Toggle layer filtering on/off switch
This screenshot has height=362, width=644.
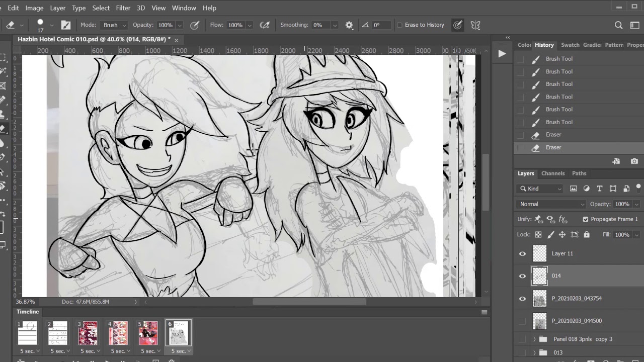pyautogui.click(x=638, y=188)
